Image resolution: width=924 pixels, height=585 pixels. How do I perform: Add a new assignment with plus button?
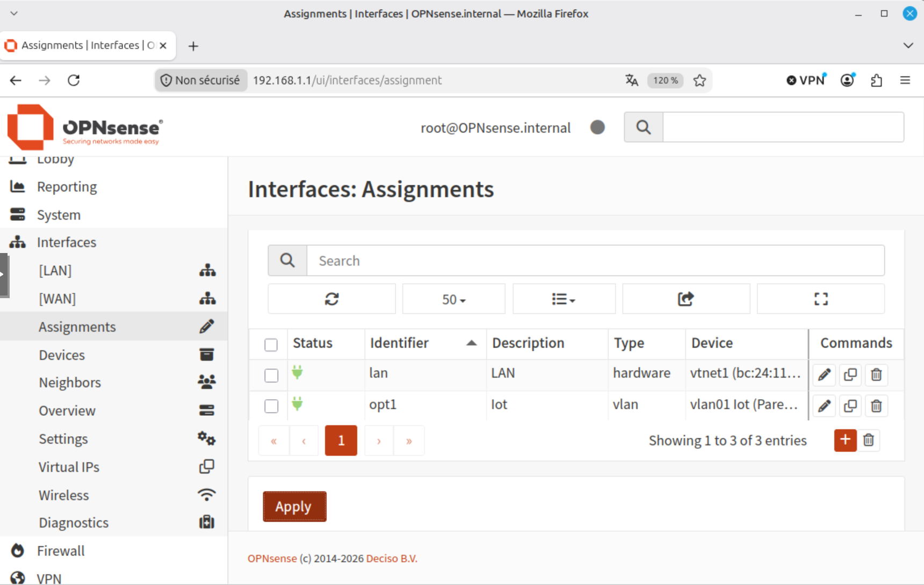point(845,440)
